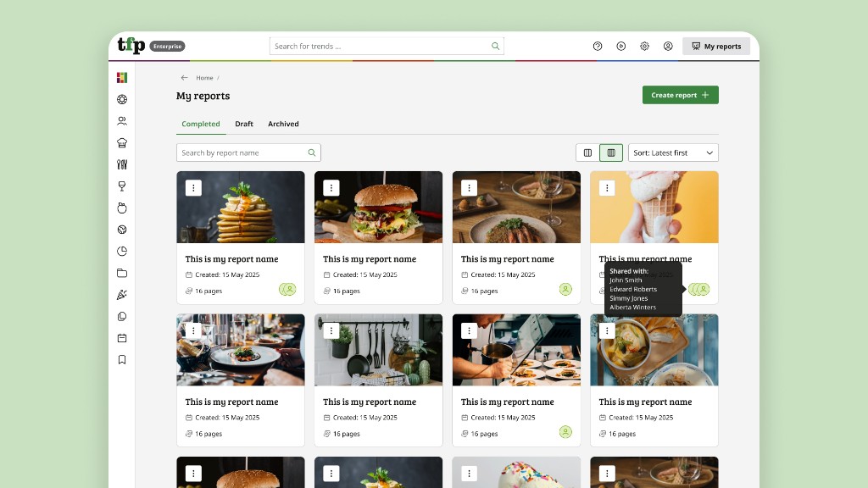Open three-dot menu on restaurant table card

coord(193,331)
